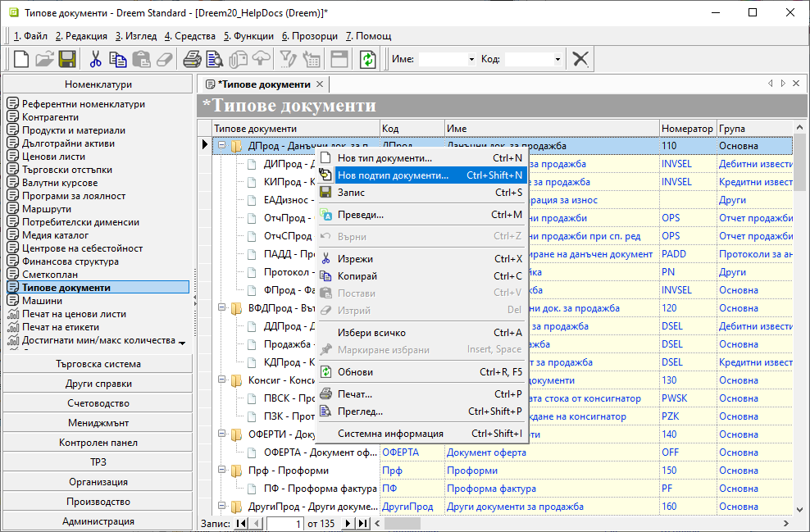Screen dimensions: 810x532
Task: Close the Типове документи tab
Action: [320, 84]
